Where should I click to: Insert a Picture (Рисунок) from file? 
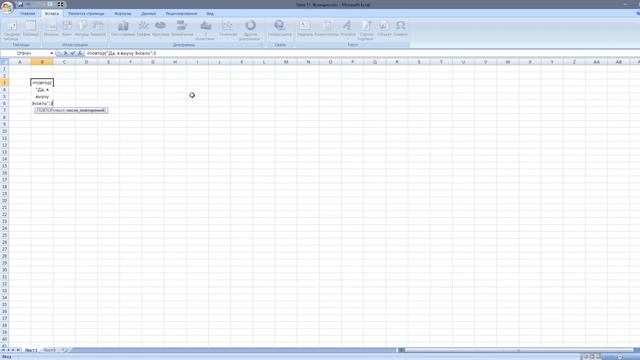point(51,29)
